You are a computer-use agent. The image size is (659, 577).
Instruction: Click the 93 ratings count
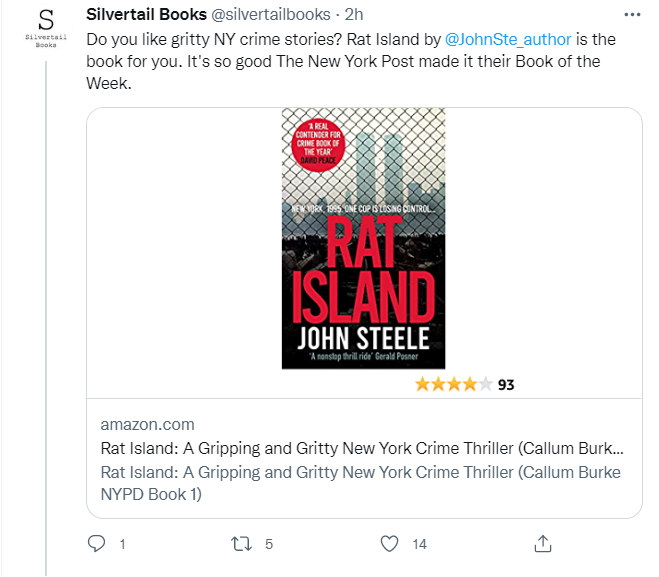(506, 384)
